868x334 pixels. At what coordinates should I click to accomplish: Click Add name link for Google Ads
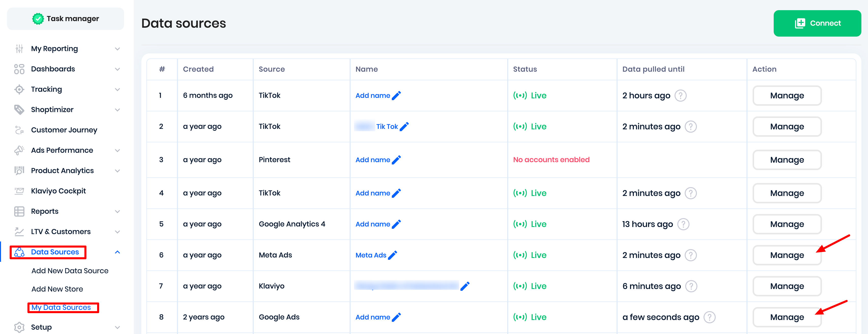pos(372,317)
